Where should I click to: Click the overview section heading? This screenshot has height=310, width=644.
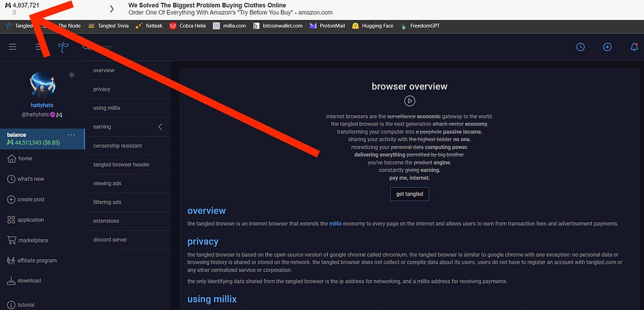207,211
